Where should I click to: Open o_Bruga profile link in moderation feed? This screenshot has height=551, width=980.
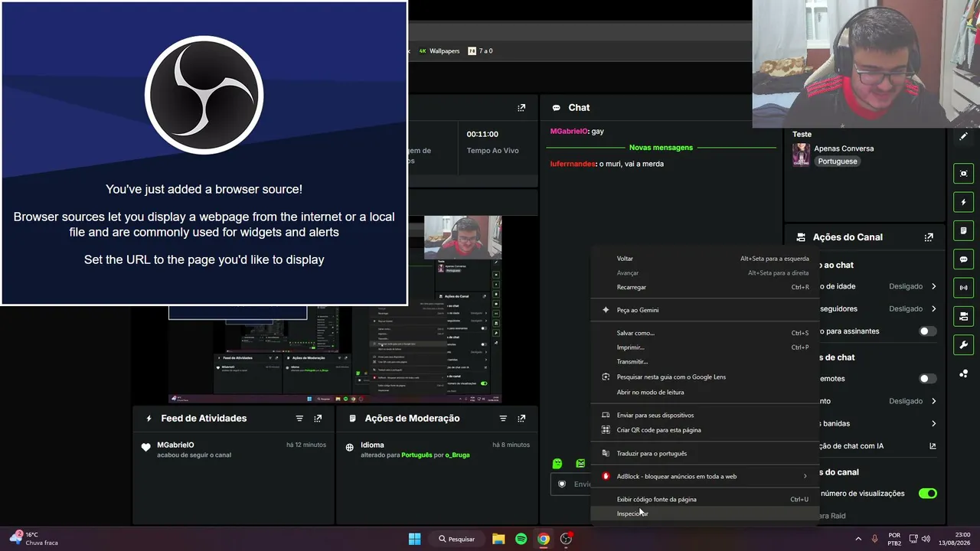tap(457, 455)
